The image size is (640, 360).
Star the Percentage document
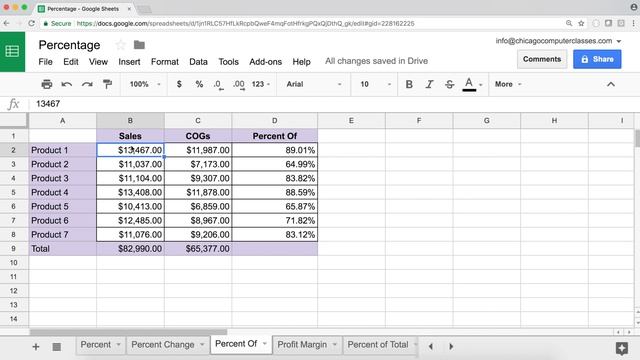pos(120,44)
